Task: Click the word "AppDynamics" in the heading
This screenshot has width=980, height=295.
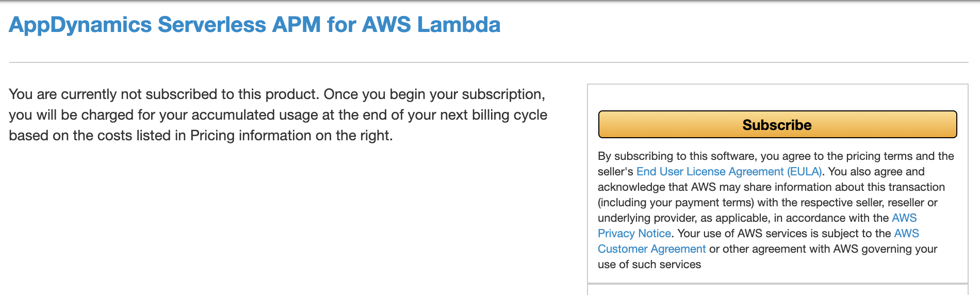Action: tap(80, 25)
